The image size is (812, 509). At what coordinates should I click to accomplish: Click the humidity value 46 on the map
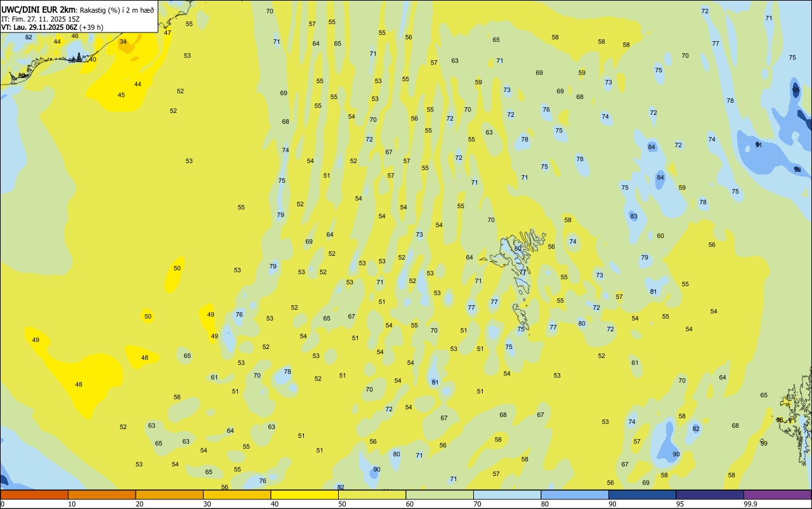[x=75, y=36]
